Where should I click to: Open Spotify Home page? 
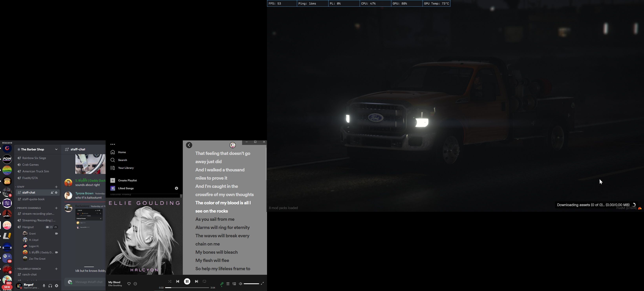tap(122, 152)
